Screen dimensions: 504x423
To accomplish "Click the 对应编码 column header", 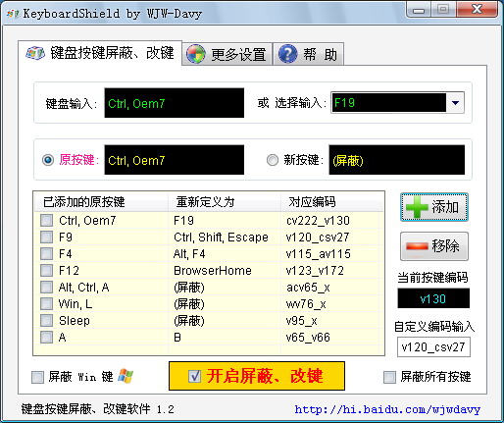I will pos(331,202).
